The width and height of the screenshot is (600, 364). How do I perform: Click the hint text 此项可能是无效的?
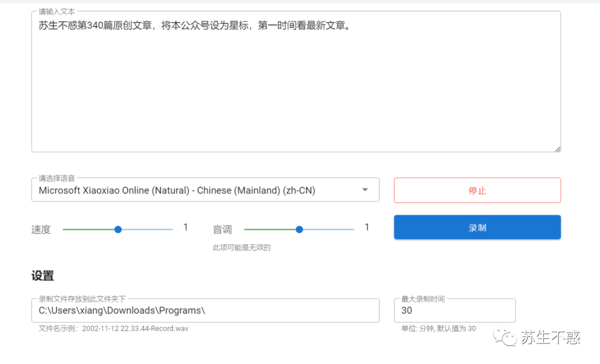[242, 248]
